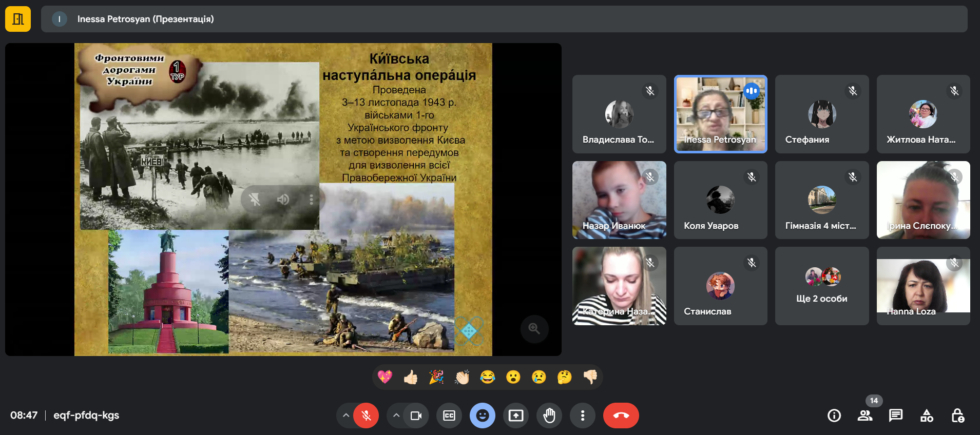Unpin the presentation tile
The image size is (980, 435).
[255, 200]
